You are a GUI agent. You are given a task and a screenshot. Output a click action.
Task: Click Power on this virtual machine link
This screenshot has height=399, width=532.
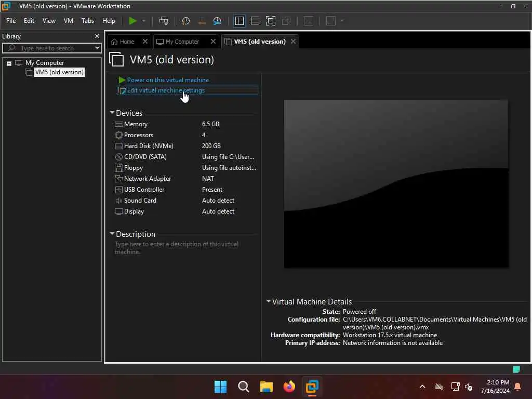pos(168,80)
